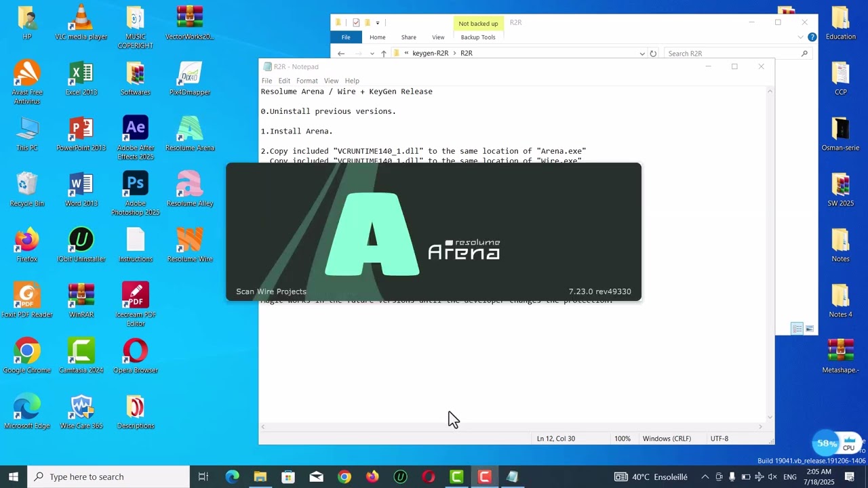868x488 pixels.
Task: Launch IObit Uninstaller shortcut
Action: point(81,245)
